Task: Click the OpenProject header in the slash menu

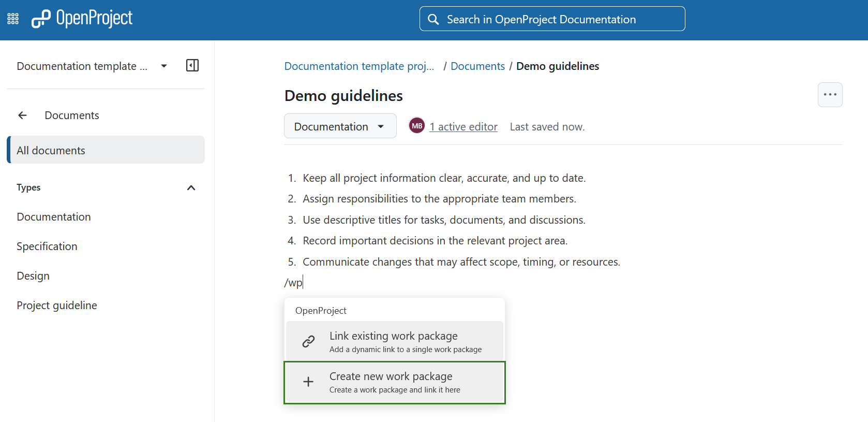Action: [x=321, y=311]
